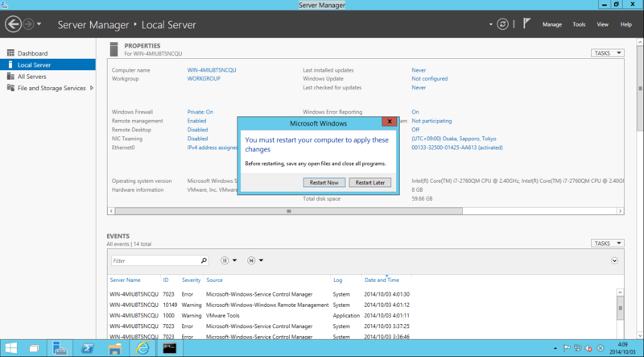Sort events by ID column
644x357 pixels.
(x=166, y=280)
